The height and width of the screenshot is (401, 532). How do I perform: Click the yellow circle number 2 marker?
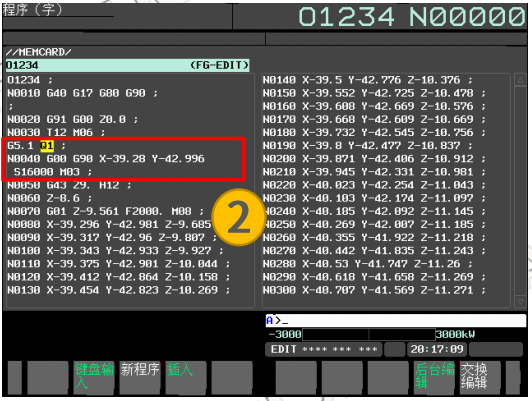pos(239,217)
